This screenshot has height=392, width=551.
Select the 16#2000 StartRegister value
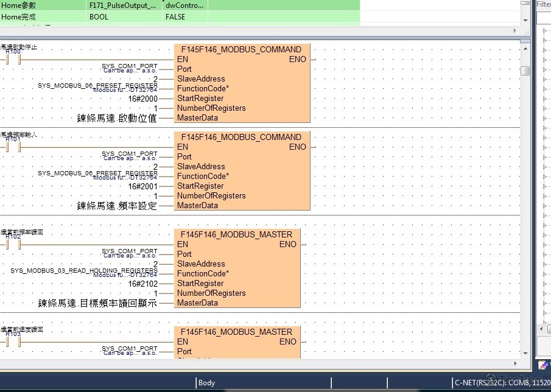click(142, 98)
